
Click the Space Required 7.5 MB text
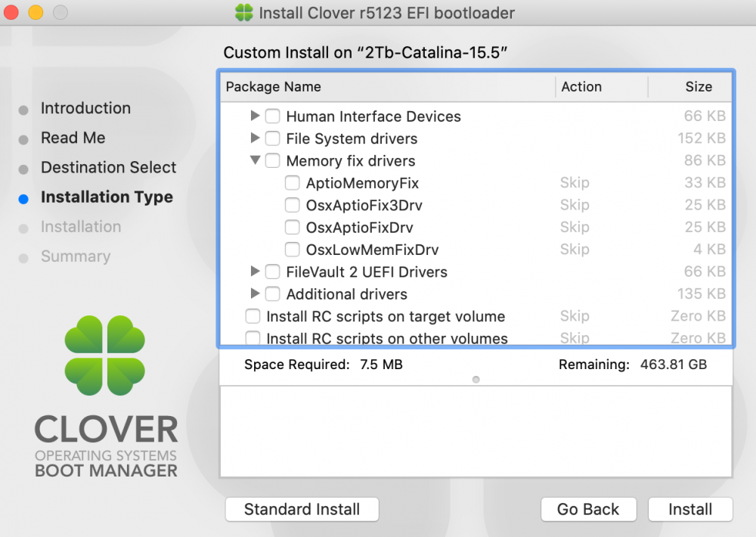tap(324, 365)
